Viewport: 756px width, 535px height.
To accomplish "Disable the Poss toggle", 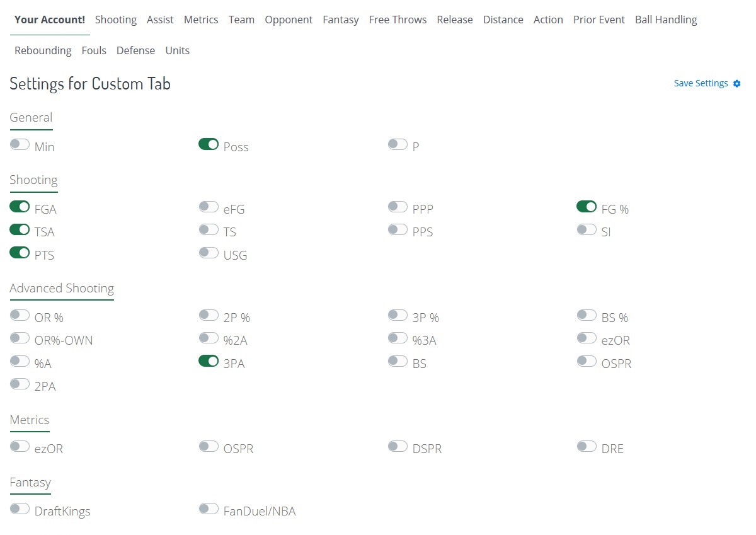I will click(209, 145).
